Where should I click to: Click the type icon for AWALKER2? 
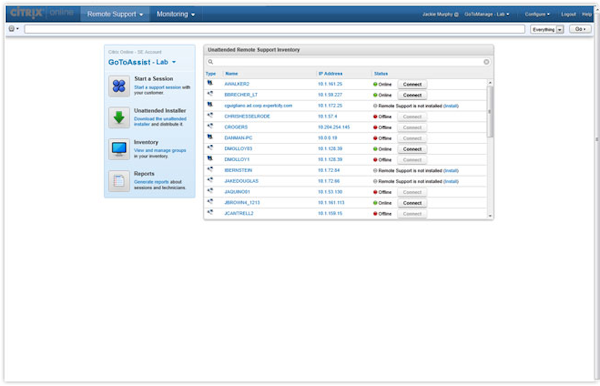[x=210, y=83]
